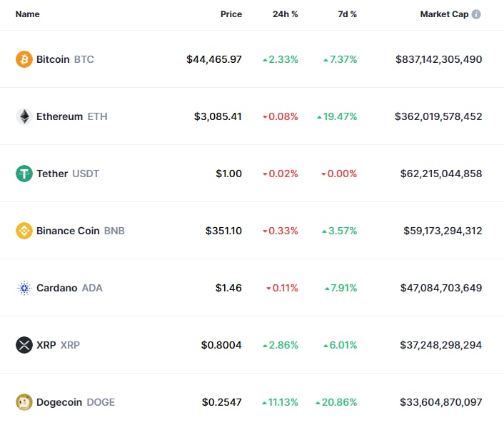Click the ETH ticker symbol

[97, 116]
